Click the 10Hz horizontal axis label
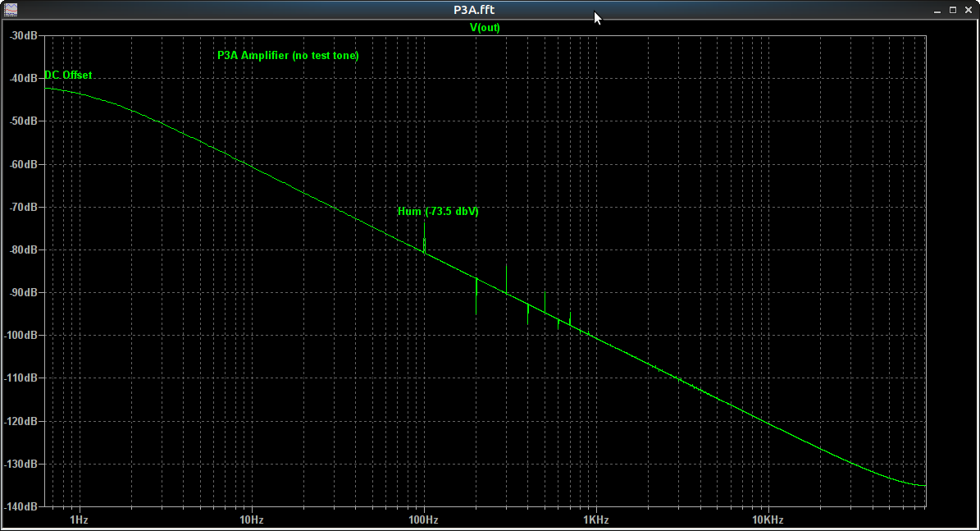Viewport: 980px width, 531px height. coord(251,520)
